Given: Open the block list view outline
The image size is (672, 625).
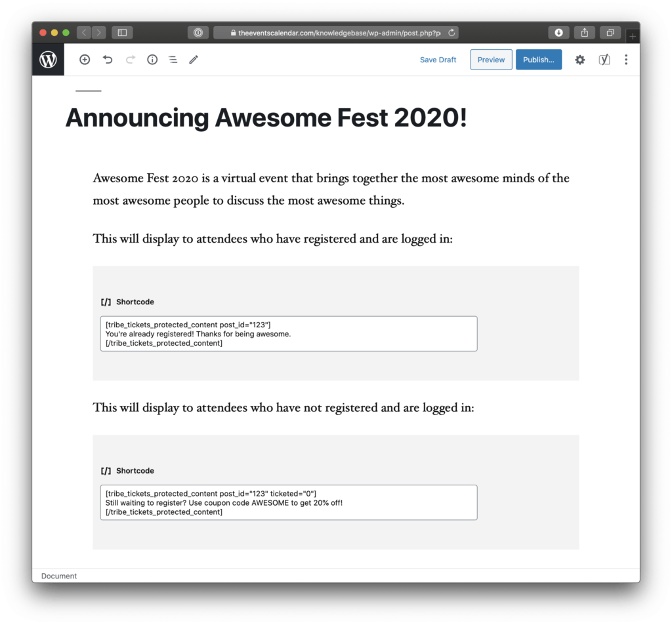Looking at the screenshot, I should [x=173, y=60].
